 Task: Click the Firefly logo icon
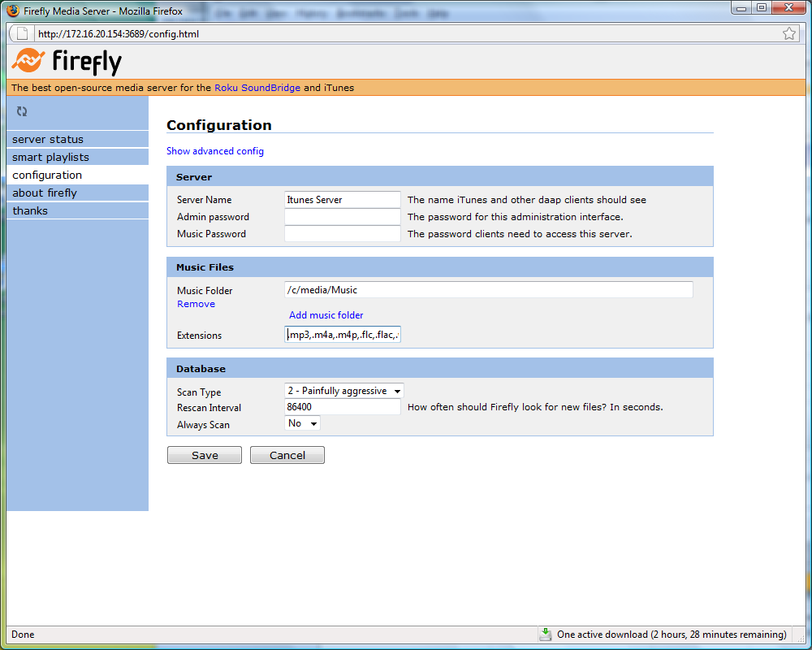pyautogui.click(x=28, y=61)
